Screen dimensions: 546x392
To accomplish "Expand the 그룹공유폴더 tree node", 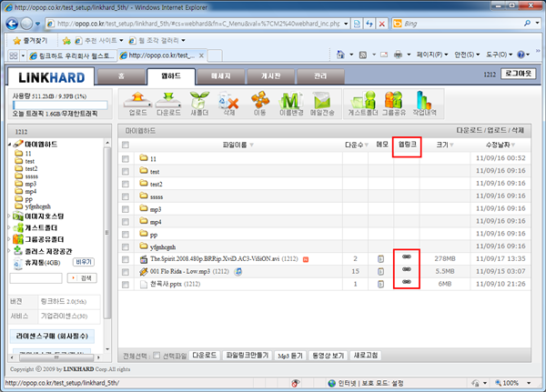I will (x=9, y=239).
